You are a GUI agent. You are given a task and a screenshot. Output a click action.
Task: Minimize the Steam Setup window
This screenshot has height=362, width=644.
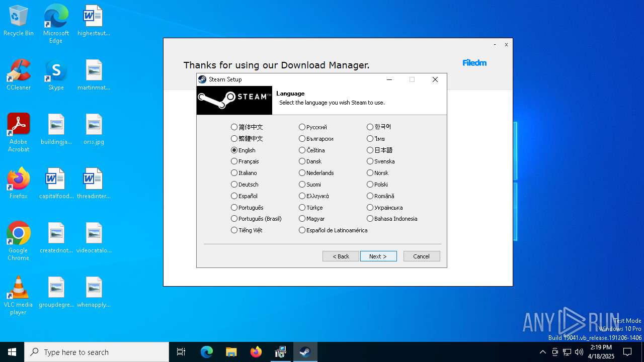click(x=389, y=79)
